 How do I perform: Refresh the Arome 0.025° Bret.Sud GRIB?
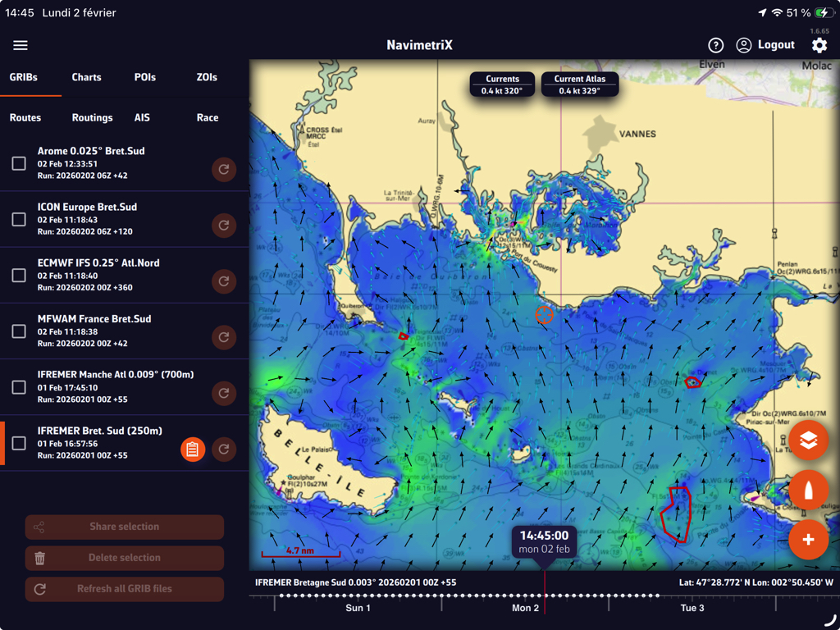[223, 169]
